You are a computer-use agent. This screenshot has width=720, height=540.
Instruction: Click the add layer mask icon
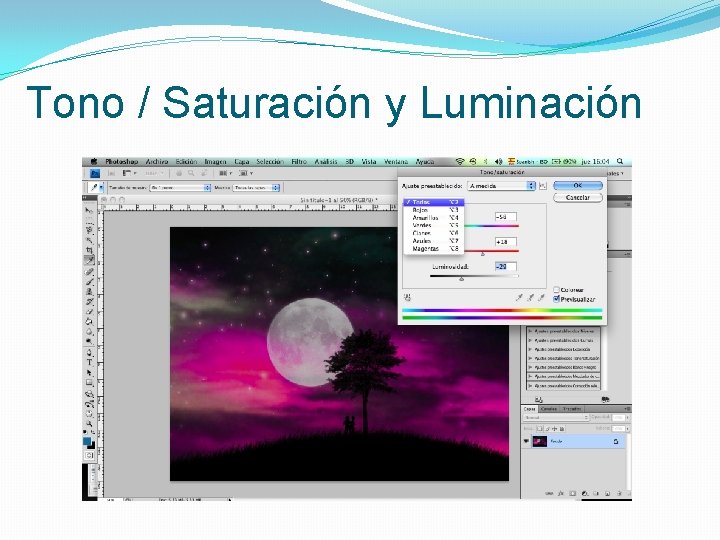tap(573, 494)
